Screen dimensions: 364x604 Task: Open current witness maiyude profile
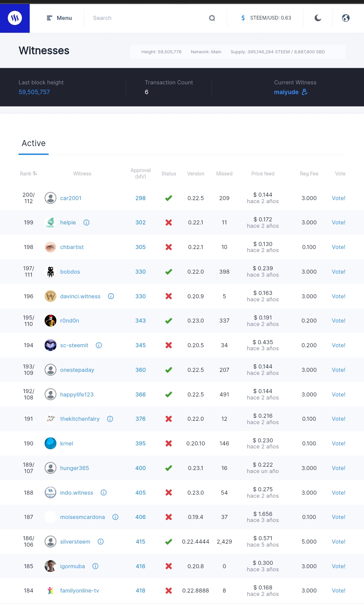click(286, 92)
